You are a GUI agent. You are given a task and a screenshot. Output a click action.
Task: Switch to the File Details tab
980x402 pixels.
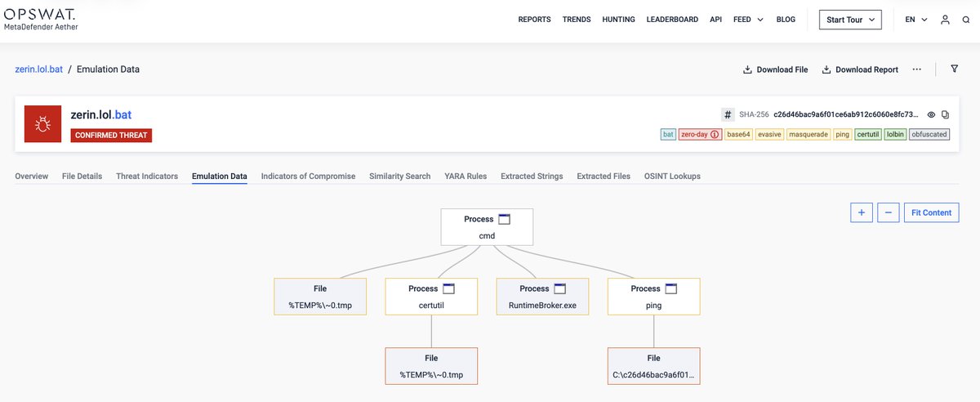coord(82,176)
